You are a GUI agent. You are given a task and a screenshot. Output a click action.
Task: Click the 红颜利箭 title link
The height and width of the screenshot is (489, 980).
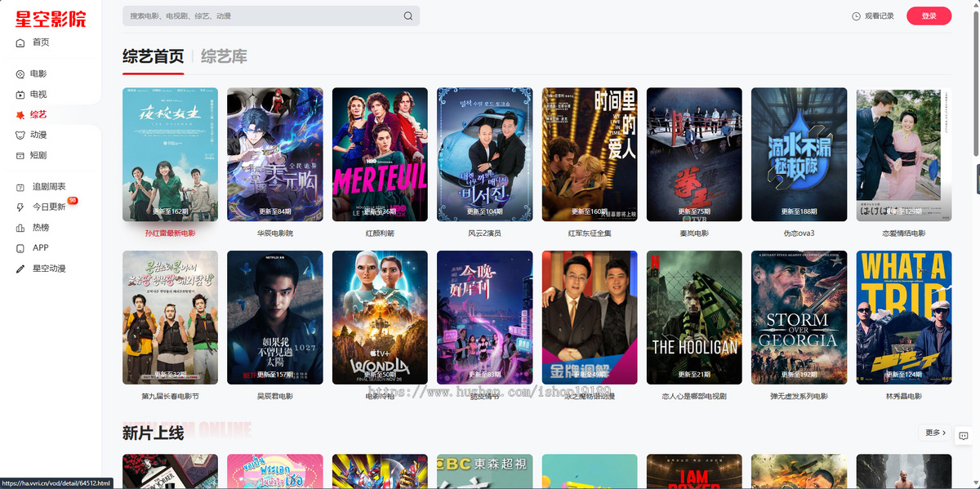tap(380, 233)
